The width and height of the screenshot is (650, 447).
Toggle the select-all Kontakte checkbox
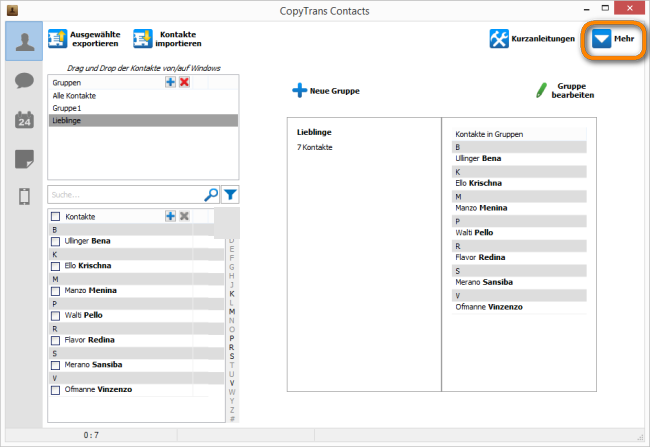[55, 216]
